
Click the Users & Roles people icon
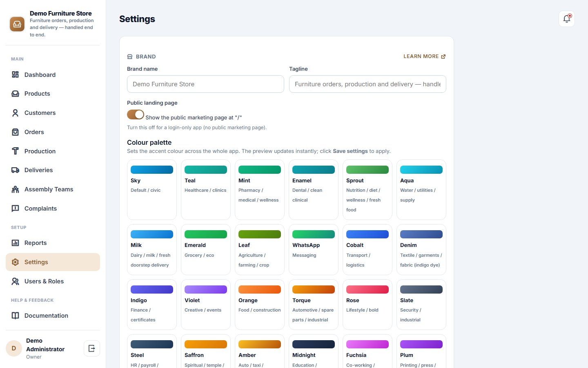pos(16,281)
